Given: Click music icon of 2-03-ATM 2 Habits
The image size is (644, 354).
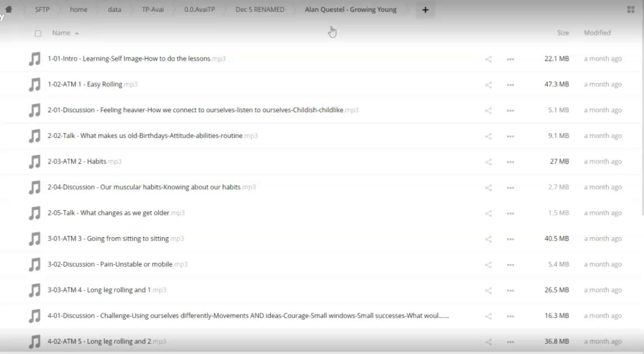Looking at the screenshot, I should [x=35, y=161].
